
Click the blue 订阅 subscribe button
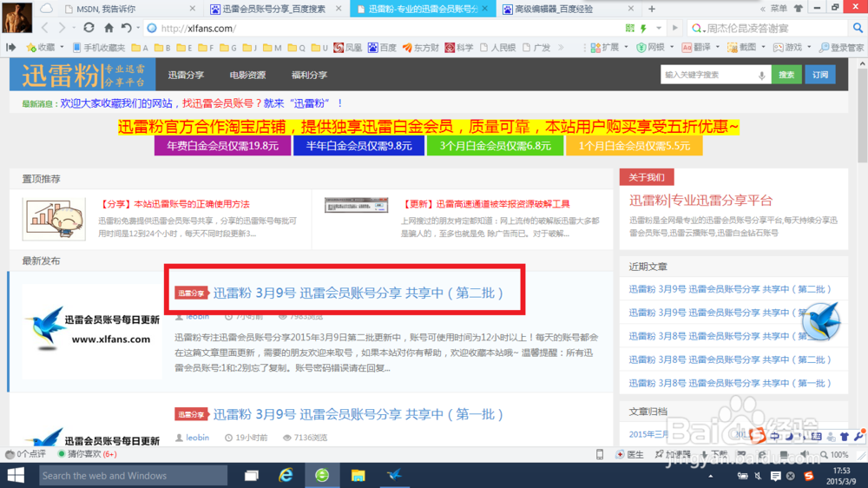[x=820, y=75]
